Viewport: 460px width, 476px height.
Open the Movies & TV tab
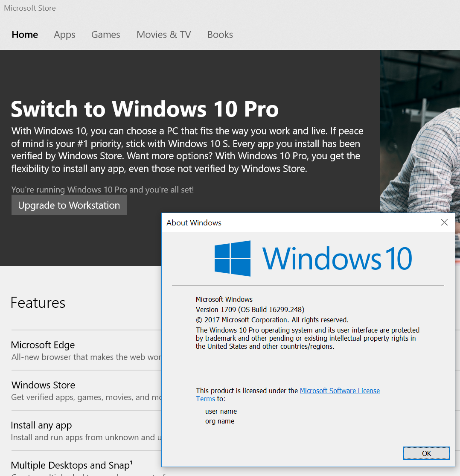coord(164,35)
